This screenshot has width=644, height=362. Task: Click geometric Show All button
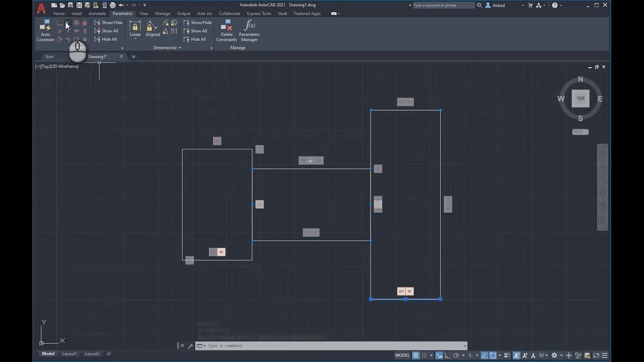(x=106, y=31)
